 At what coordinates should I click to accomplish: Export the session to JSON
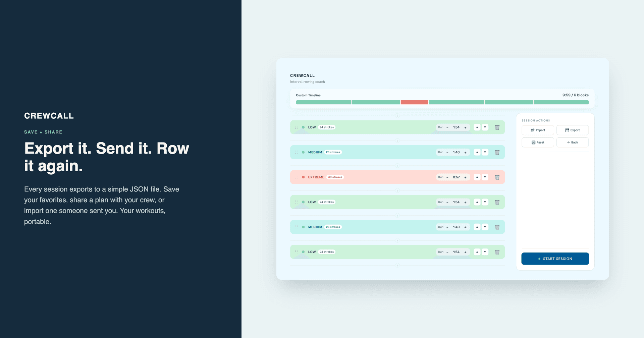(573, 130)
